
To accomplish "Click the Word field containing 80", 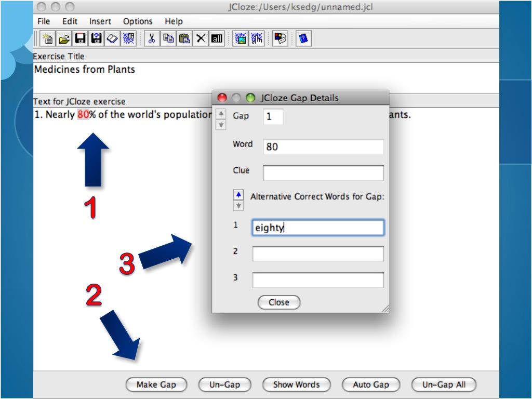I will pos(323,147).
